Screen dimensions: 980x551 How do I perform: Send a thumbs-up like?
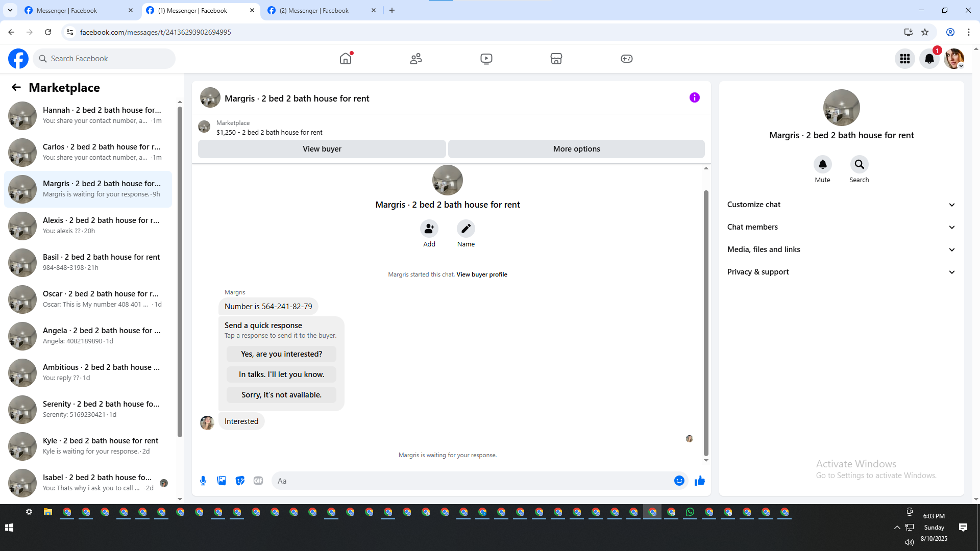tap(699, 481)
